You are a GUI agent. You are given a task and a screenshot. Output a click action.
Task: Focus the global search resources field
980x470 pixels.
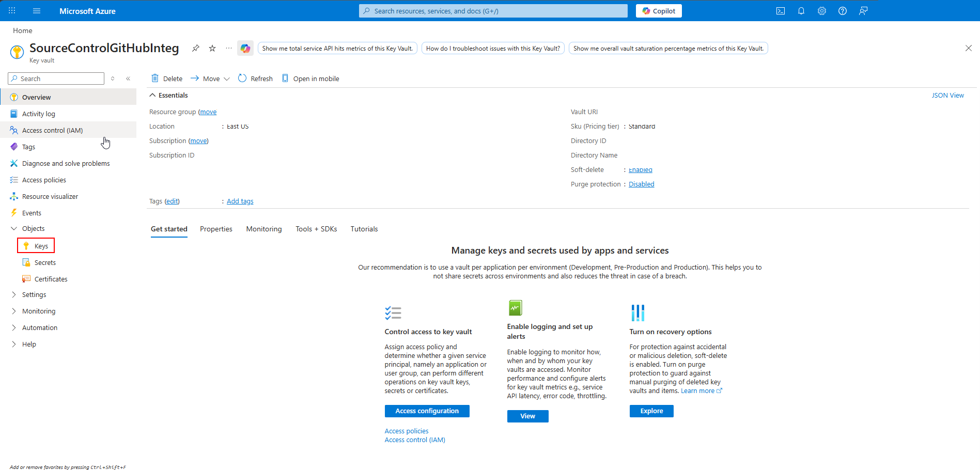[493, 11]
